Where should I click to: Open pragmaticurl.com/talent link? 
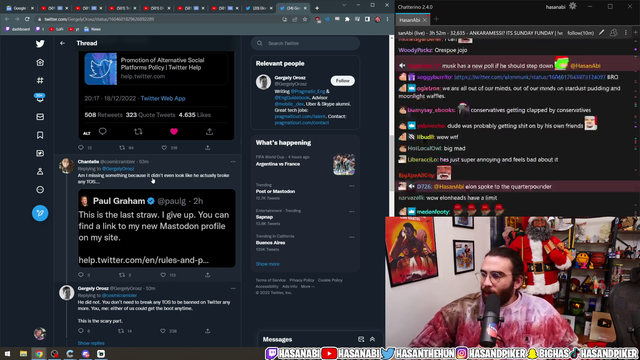pos(300,116)
